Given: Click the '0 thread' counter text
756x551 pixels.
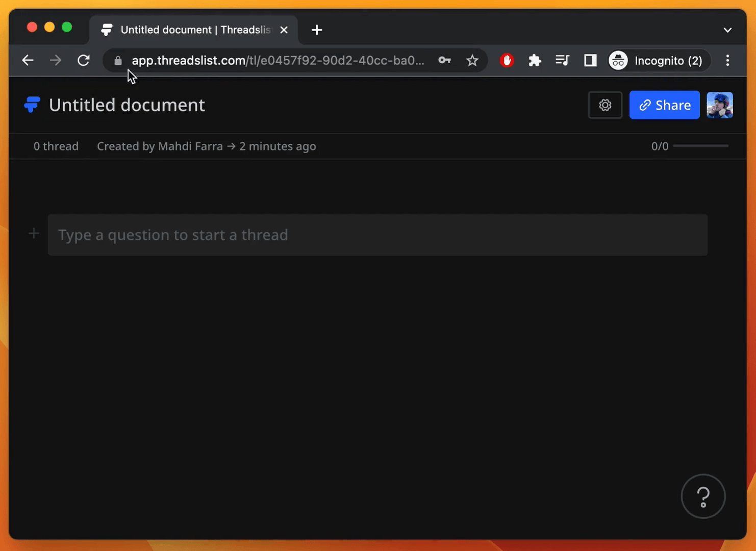Looking at the screenshot, I should (56, 146).
